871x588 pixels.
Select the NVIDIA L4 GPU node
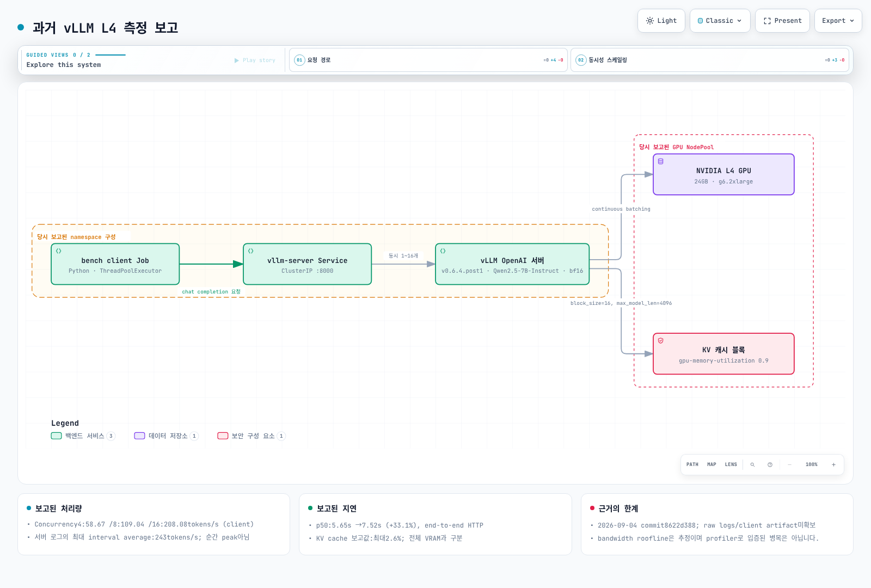(x=723, y=174)
